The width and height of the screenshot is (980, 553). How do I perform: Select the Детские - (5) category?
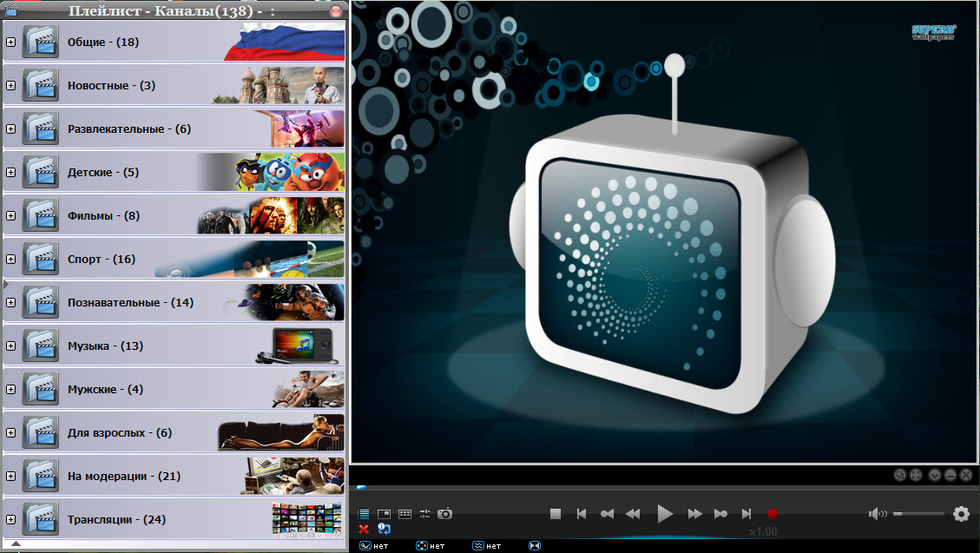(174, 172)
